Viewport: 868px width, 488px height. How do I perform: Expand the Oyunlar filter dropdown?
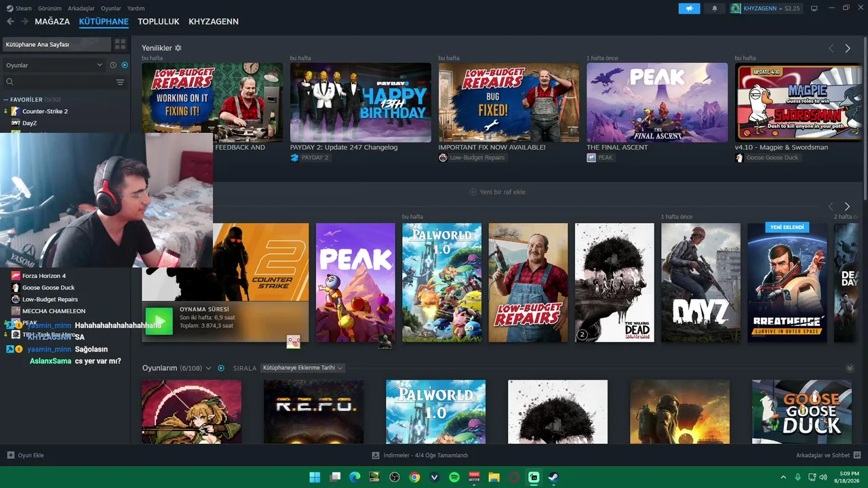point(53,65)
